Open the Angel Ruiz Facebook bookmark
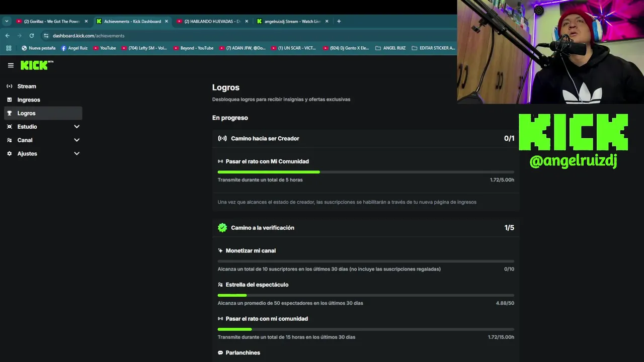644x362 pixels. click(74, 48)
